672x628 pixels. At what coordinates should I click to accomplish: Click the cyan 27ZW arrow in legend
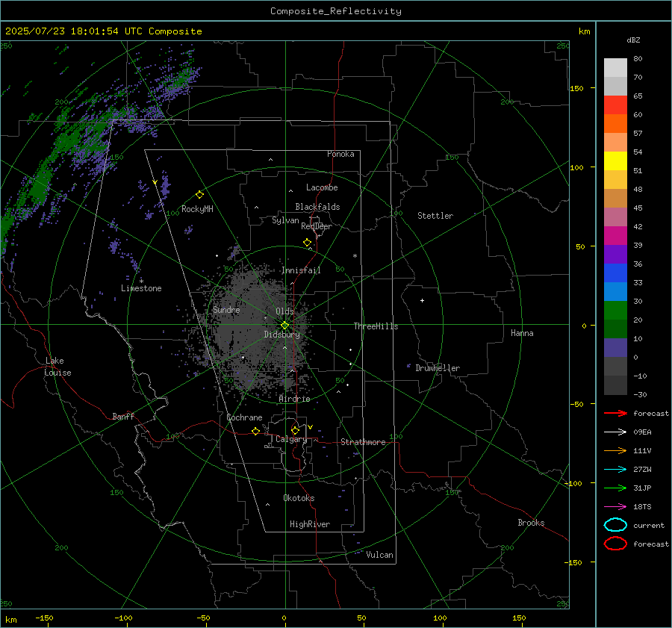615,470
